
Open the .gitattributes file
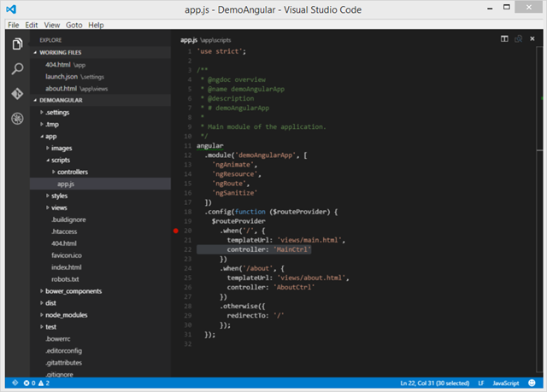(100, 363)
